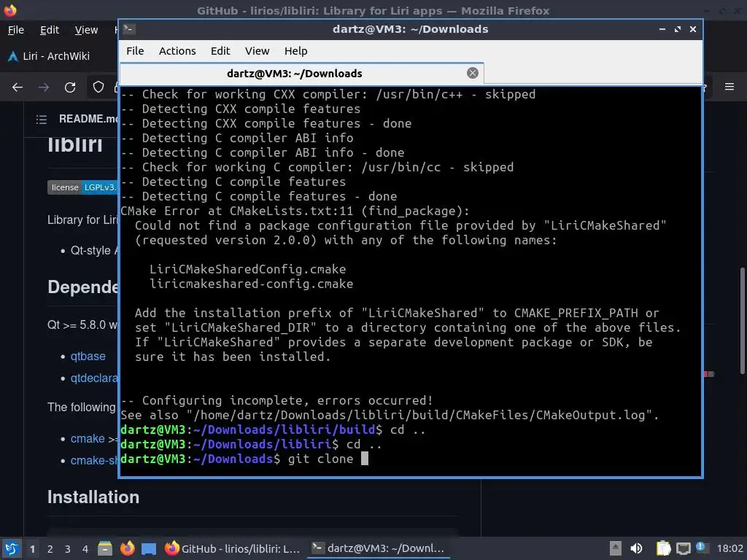
Task: Go back in Firefox
Action: (18, 87)
